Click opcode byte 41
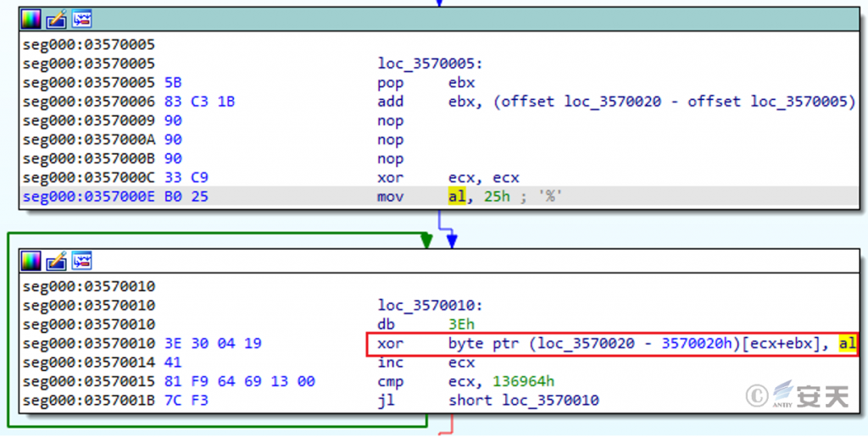Image resolution: width=868 pixels, height=437 pixels. (x=173, y=362)
